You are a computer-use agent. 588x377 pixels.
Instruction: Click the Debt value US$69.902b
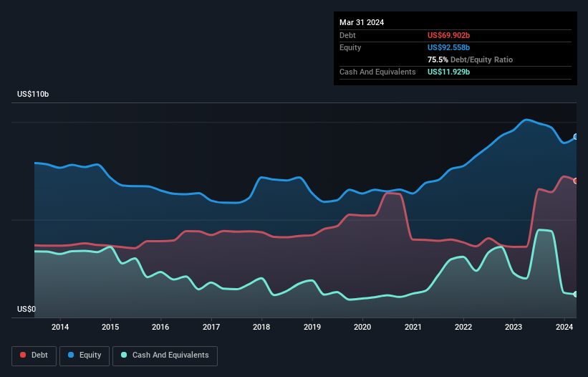coord(448,35)
